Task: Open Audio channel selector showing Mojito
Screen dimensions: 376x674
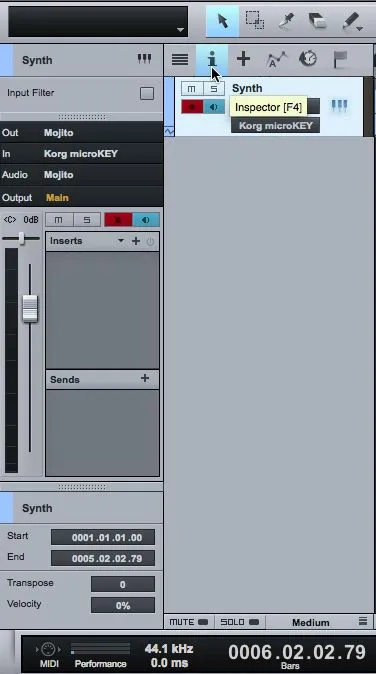Action: point(81,175)
